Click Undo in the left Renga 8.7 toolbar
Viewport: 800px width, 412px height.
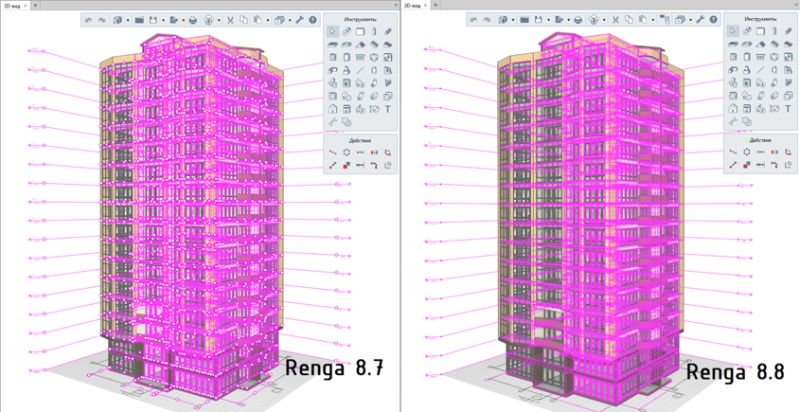coord(89,20)
